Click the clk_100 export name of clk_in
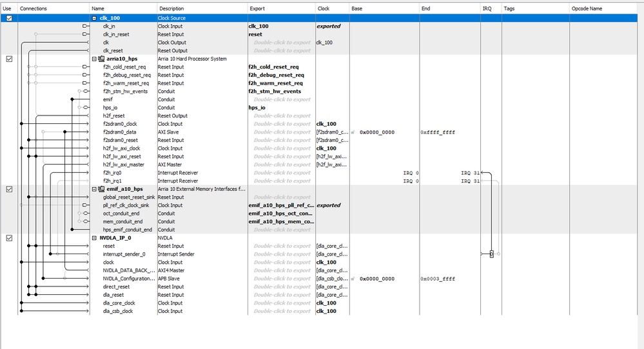This screenshot has height=349, width=644. 259,26
